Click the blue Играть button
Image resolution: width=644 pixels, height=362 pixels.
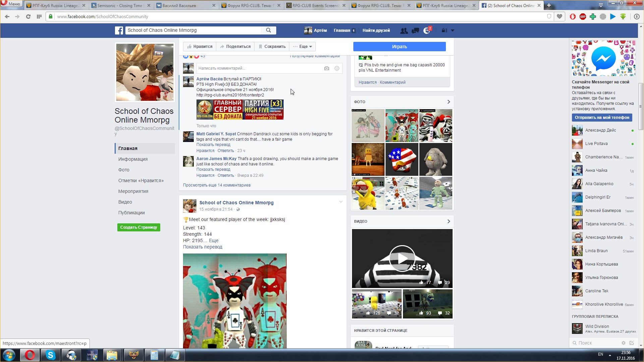(x=399, y=47)
